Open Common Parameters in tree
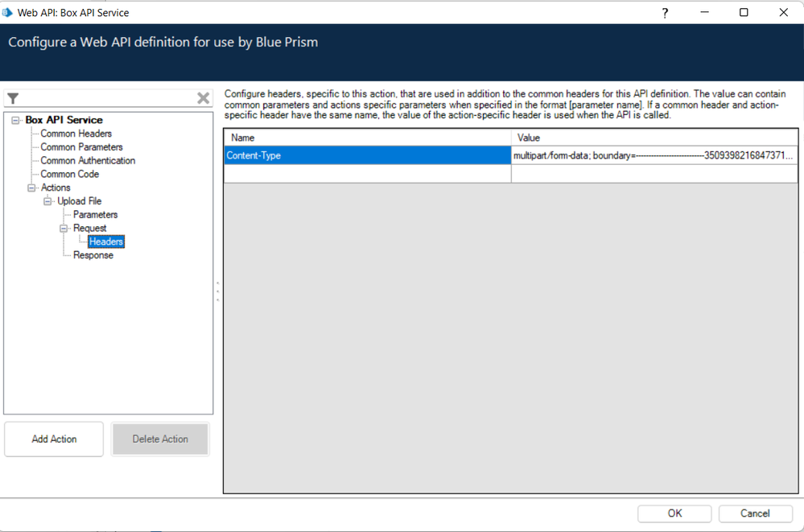 coord(81,146)
